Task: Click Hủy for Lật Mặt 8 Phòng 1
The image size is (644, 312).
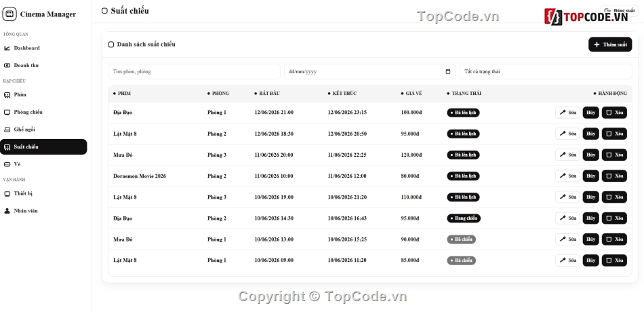Action: (x=590, y=260)
